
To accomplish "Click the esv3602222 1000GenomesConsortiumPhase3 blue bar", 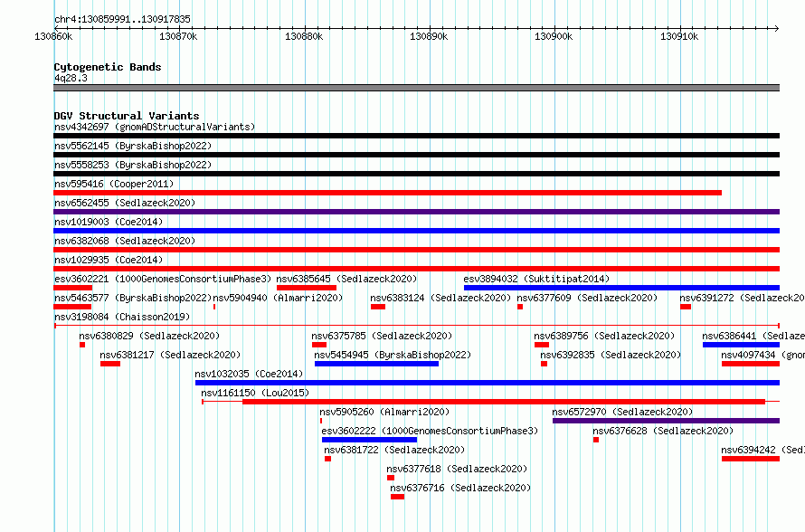I will click(370, 440).
